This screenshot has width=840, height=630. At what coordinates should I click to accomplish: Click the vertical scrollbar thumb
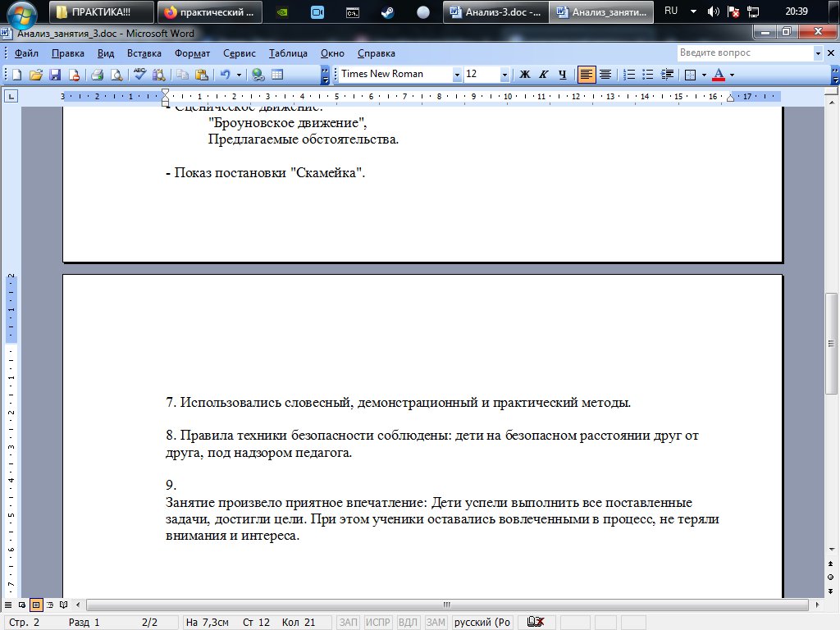(831, 344)
